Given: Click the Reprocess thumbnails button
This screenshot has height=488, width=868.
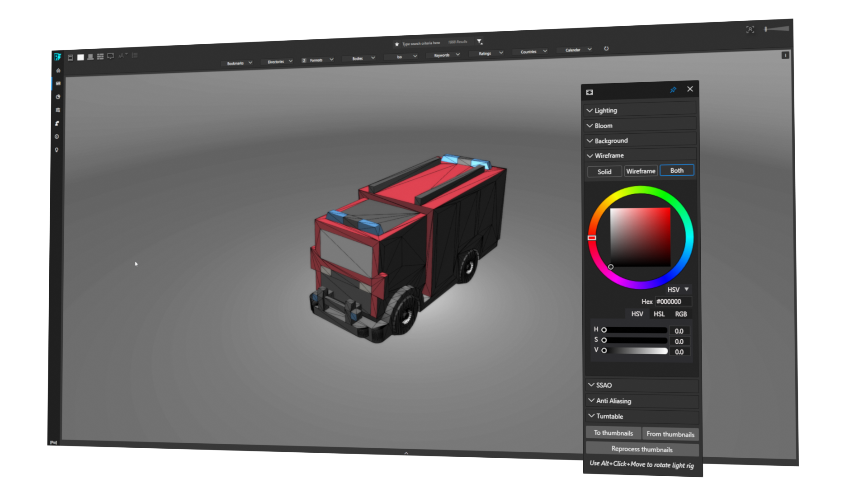Looking at the screenshot, I should tap(642, 449).
